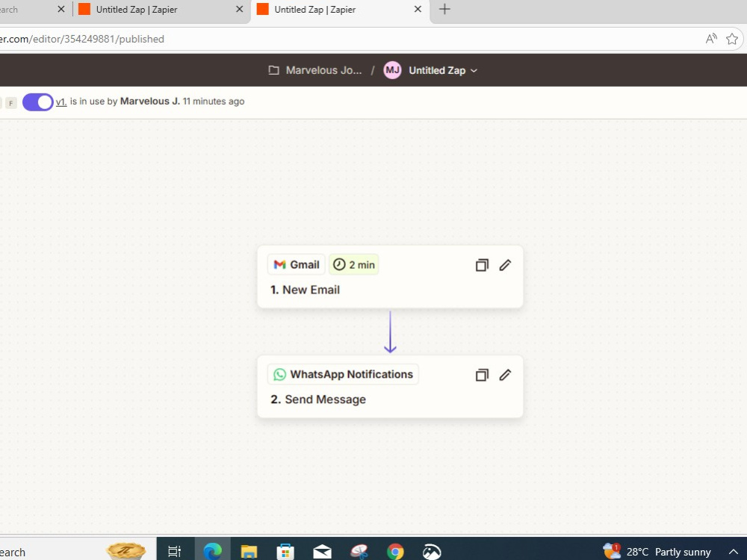
Task: Open File Explorer from taskbar
Action: pos(249,552)
